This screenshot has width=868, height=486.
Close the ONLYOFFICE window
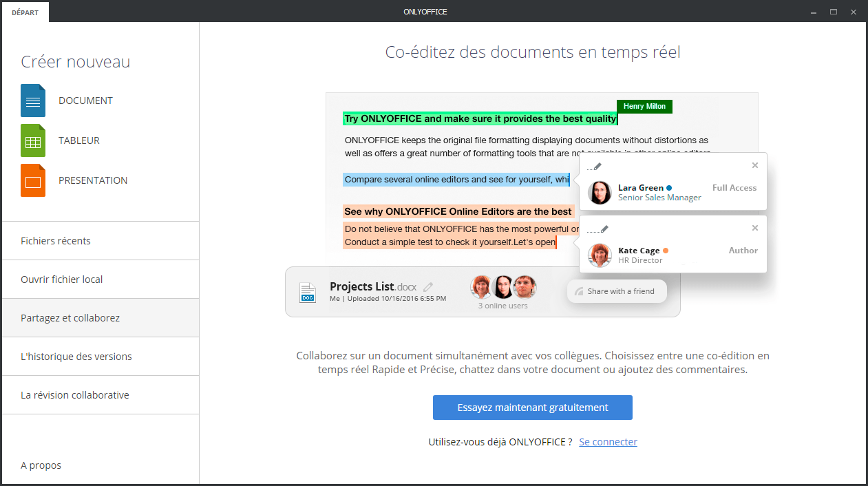(854, 12)
